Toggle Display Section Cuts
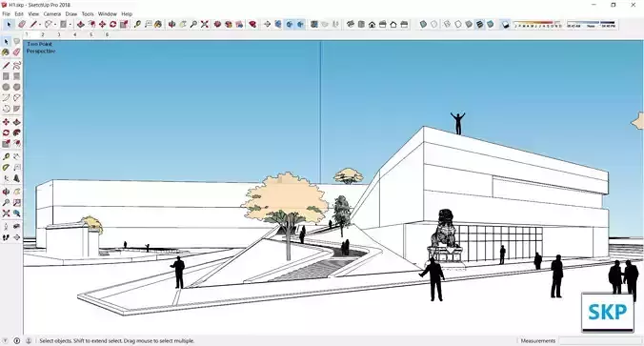 pos(290,24)
